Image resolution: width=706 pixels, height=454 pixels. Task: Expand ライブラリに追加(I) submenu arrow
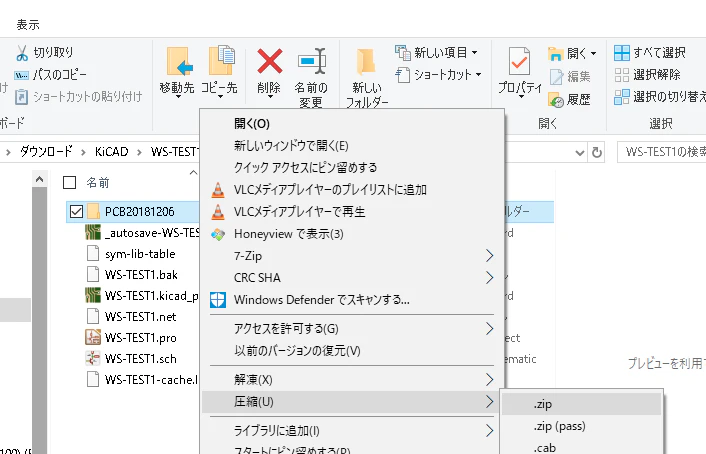click(489, 431)
